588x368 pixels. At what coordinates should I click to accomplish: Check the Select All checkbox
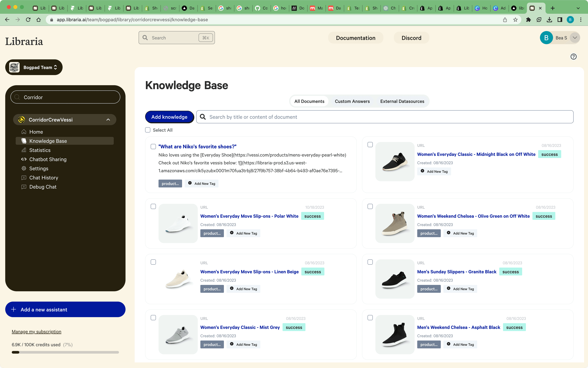tap(148, 130)
